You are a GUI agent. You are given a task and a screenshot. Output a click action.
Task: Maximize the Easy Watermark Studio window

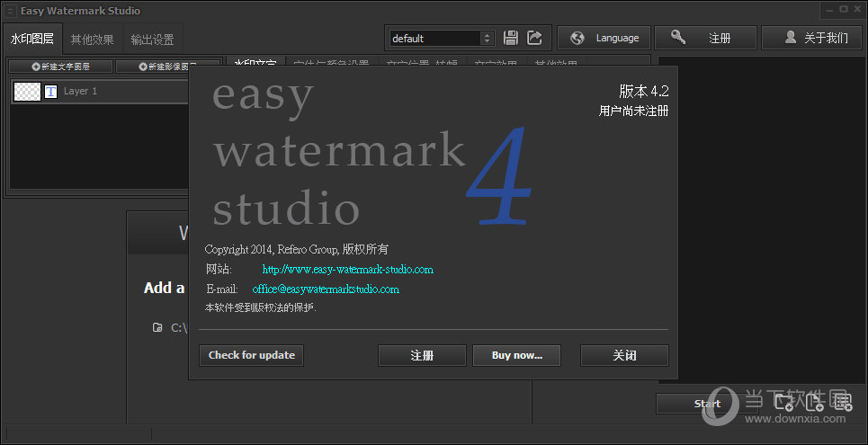click(x=844, y=9)
